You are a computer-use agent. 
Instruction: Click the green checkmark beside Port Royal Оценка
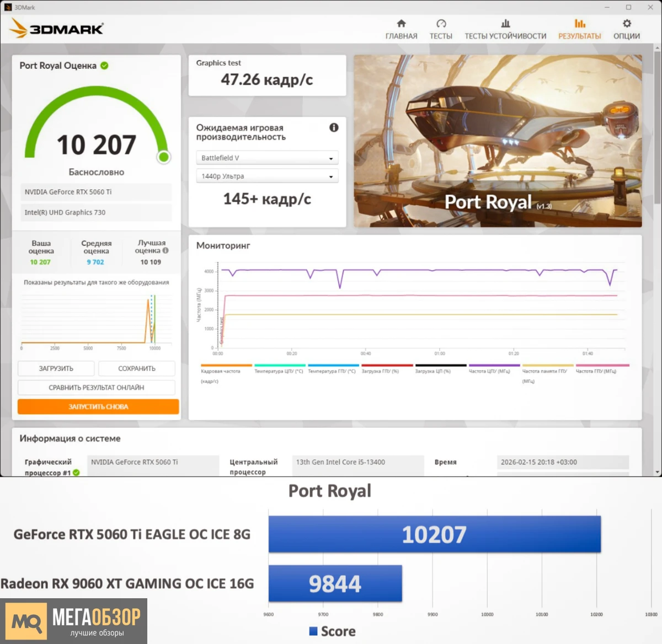pos(105,65)
